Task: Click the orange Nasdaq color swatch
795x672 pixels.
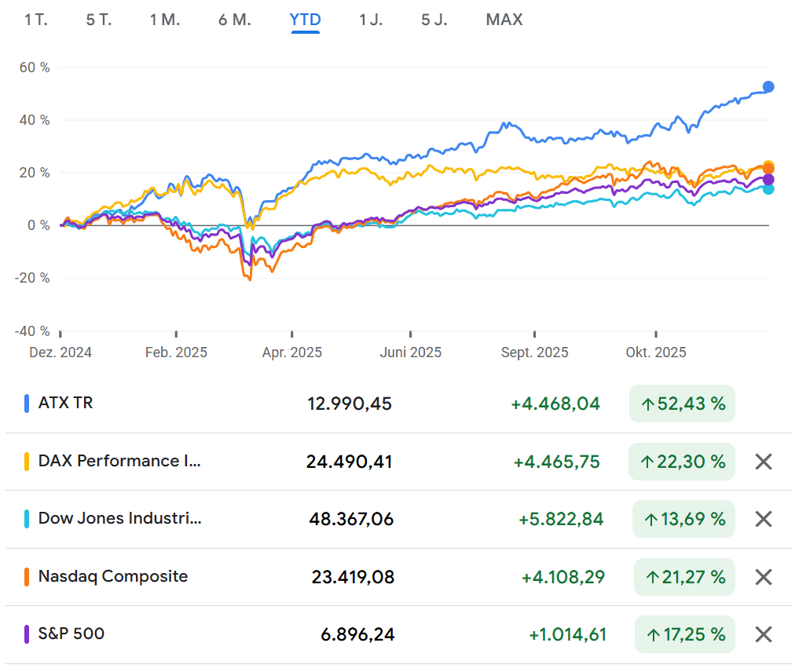Action: pos(27,577)
